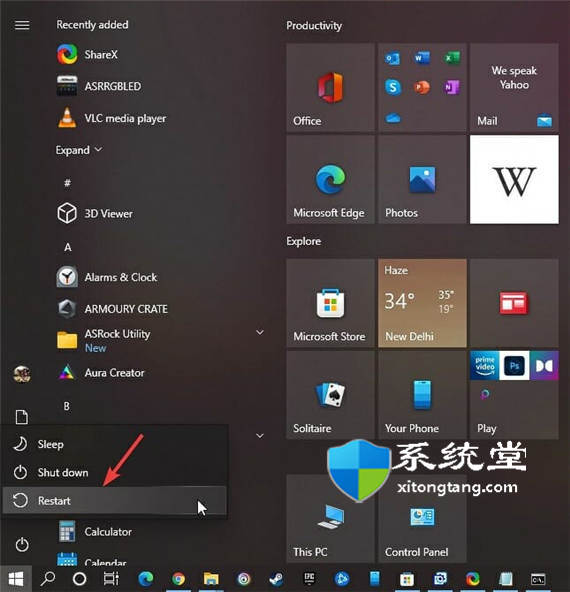
Task: Open Photoshop icon in Play tile
Action: (x=514, y=365)
